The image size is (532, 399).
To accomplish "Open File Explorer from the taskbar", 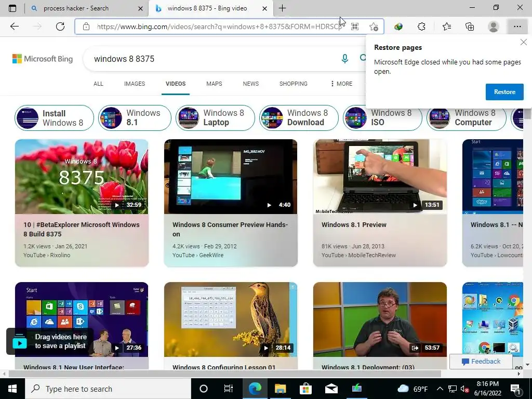I will (x=280, y=389).
